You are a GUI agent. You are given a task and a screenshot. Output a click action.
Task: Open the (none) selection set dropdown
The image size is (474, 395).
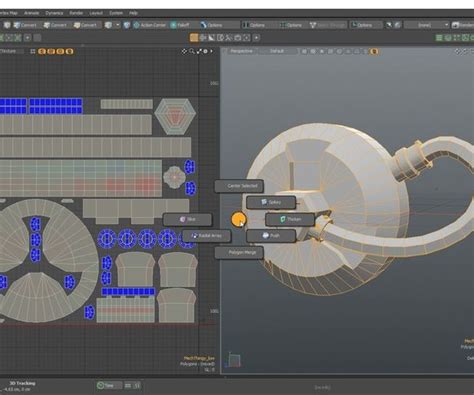(x=427, y=25)
